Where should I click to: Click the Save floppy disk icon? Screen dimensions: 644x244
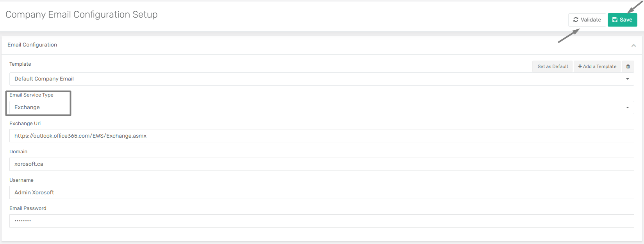coord(615,20)
